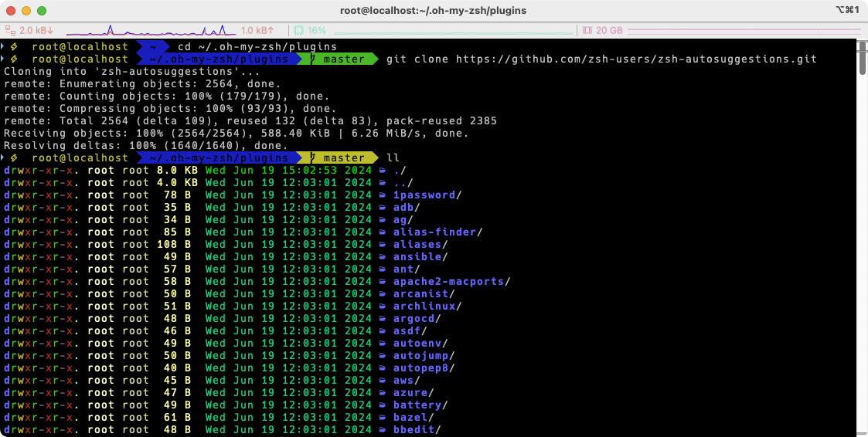The image size is (868, 437).
Task: Click the 15:02:53 timestamp of the ./ entry
Action: coord(309,171)
